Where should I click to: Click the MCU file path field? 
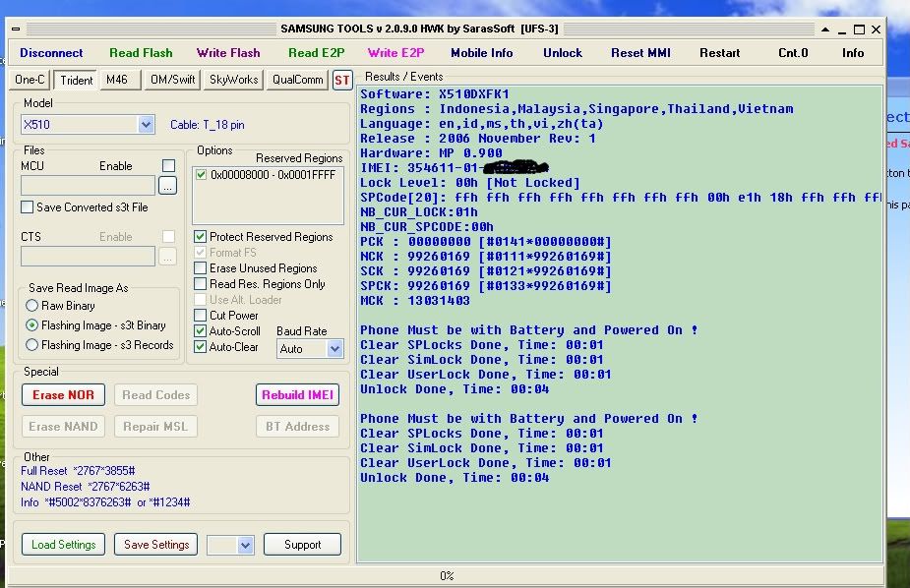89,186
